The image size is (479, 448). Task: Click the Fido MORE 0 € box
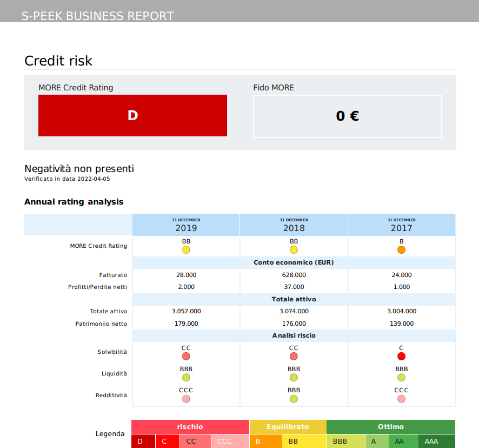[x=348, y=116]
